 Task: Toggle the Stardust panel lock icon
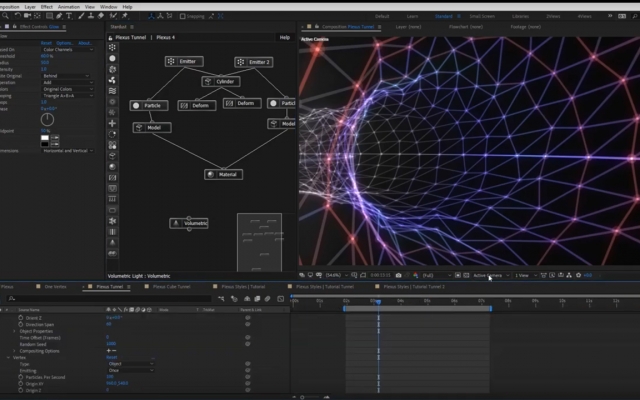coord(110,38)
